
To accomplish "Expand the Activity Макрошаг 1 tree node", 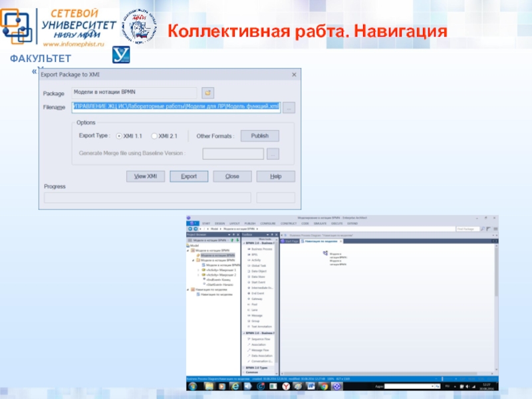I will pyautogui.click(x=198, y=270).
